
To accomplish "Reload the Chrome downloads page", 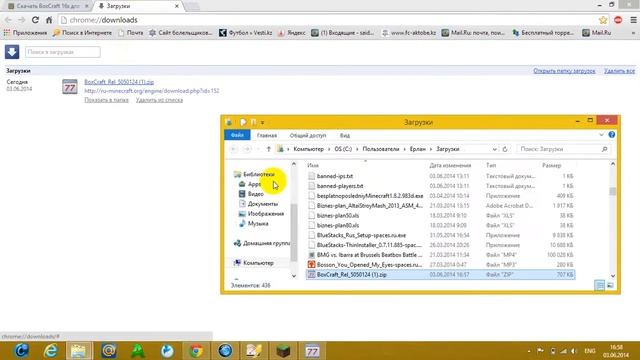I will [35, 20].
